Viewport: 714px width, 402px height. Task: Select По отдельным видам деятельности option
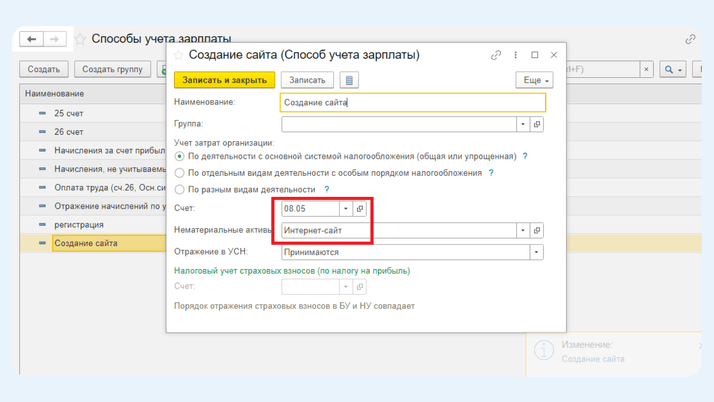coord(179,173)
